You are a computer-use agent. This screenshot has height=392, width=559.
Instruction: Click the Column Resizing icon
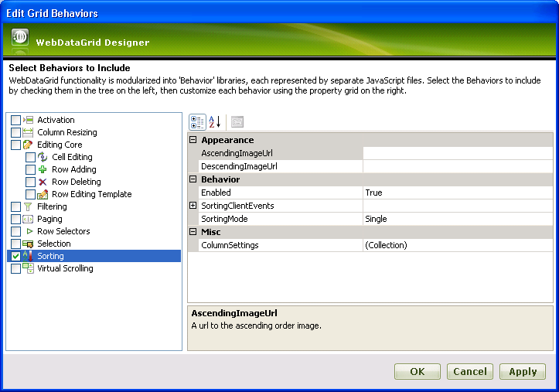tap(29, 132)
